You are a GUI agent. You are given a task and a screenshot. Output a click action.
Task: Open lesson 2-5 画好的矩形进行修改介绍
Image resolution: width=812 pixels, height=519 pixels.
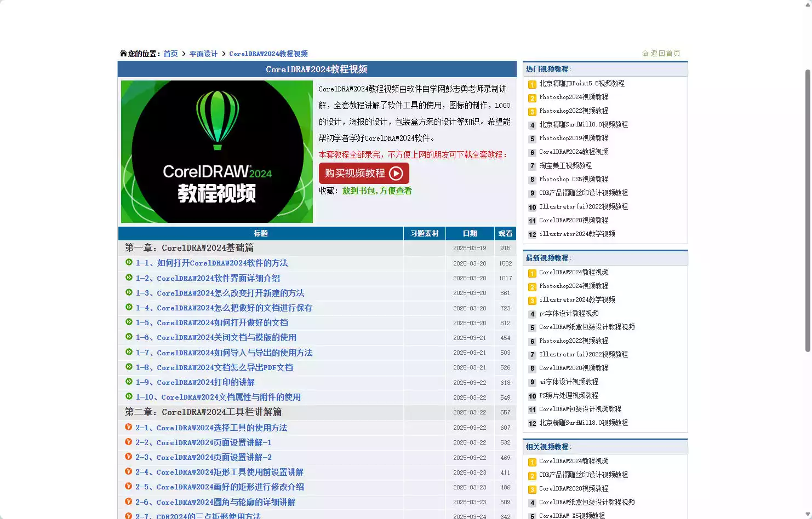click(x=220, y=487)
